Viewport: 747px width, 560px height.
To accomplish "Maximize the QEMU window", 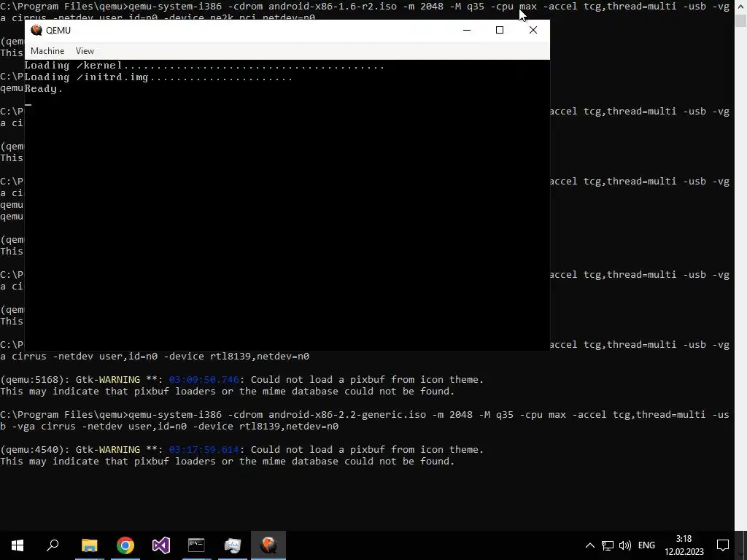I will tap(499, 30).
